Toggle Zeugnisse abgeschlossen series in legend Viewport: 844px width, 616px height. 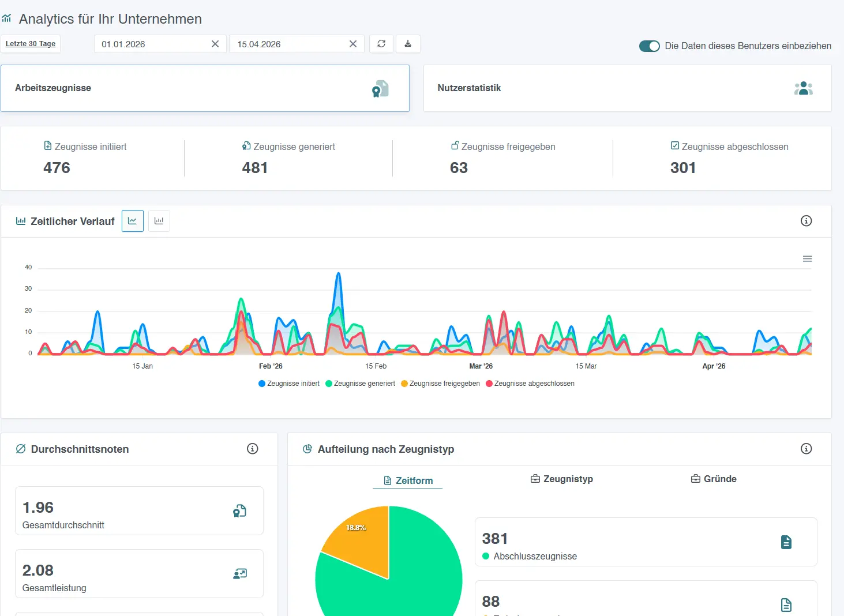pyautogui.click(x=530, y=384)
